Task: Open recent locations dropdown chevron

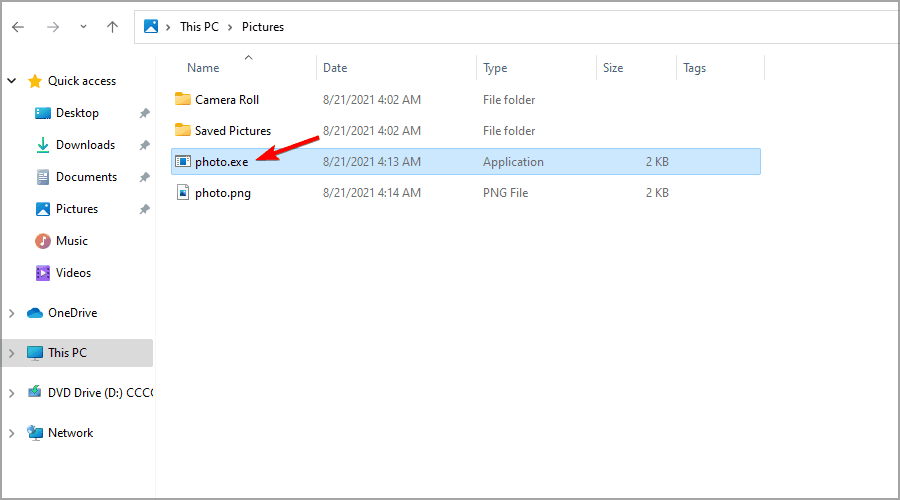Action: [x=83, y=27]
